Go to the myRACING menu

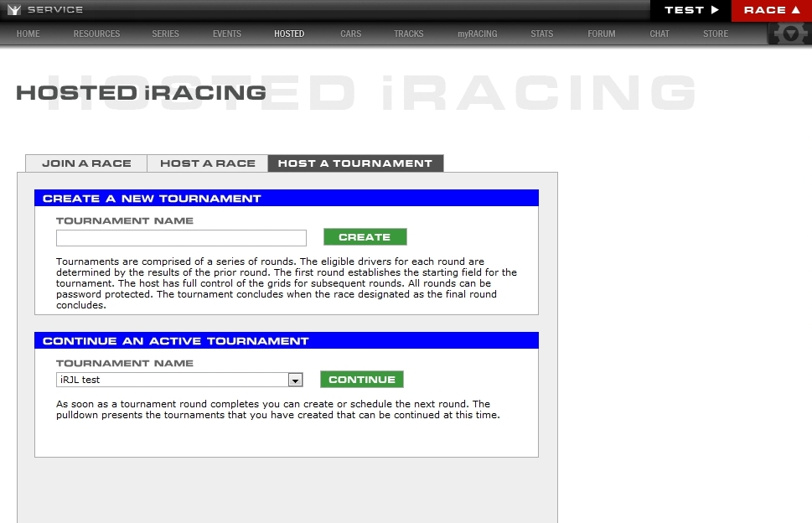tap(478, 34)
